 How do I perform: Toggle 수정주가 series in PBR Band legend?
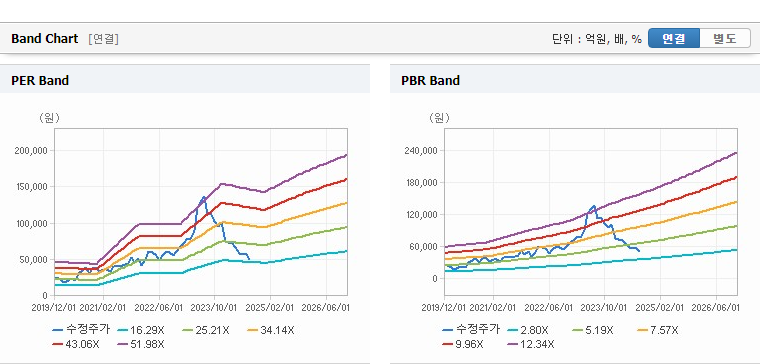click(x=471, y=330)
